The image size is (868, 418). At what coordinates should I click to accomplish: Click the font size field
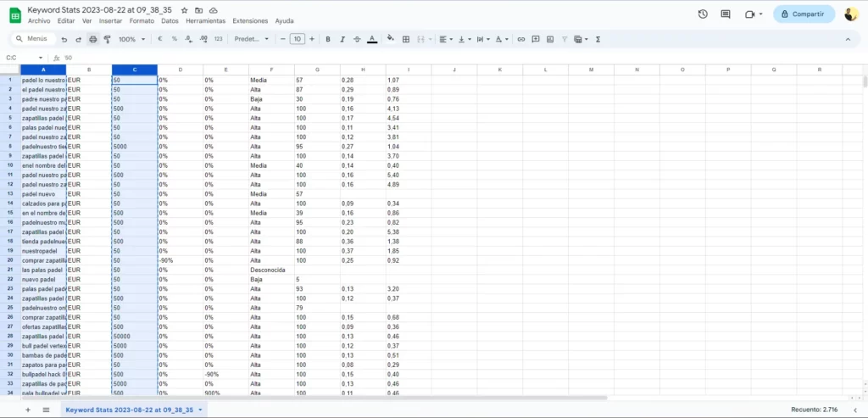tap(298, 39)
